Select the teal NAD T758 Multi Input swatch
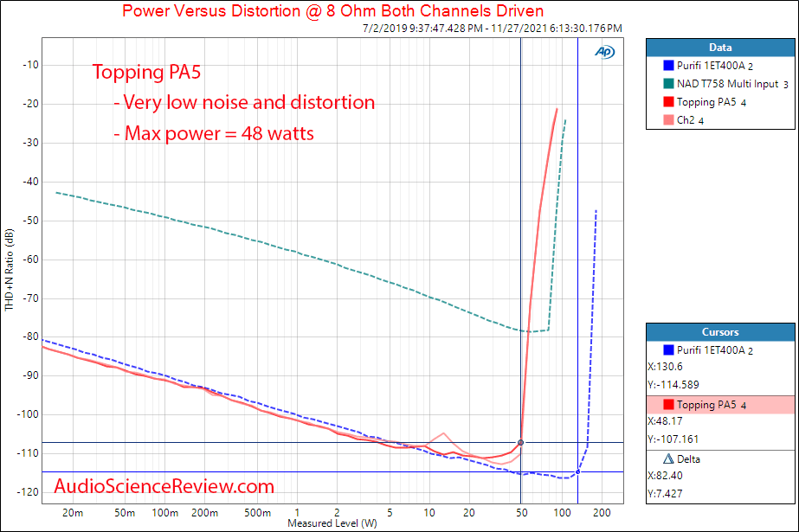 pyautogui.click(x=668, y=84)
